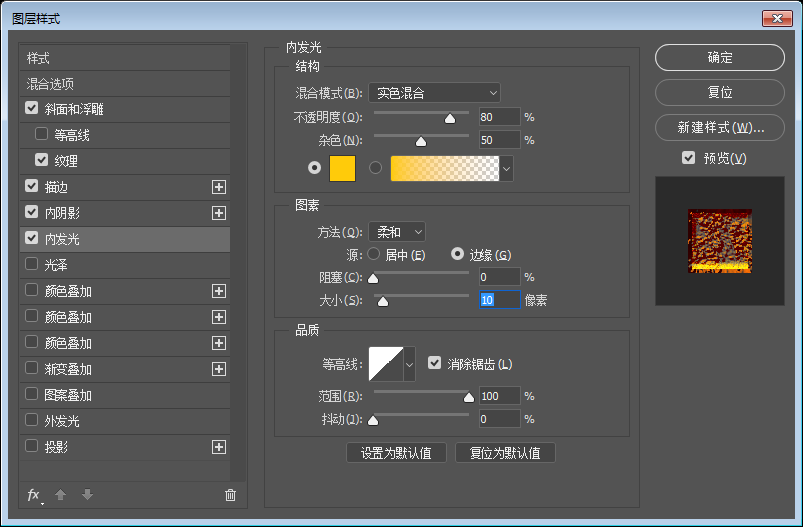The height and width of the screenshot is (527, 803).
Task: Open the 方法 technique dropdown
Action: [396, 232]
